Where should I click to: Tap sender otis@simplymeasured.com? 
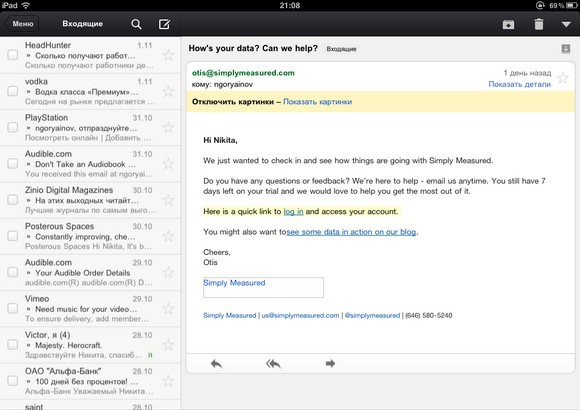[243, 73]
